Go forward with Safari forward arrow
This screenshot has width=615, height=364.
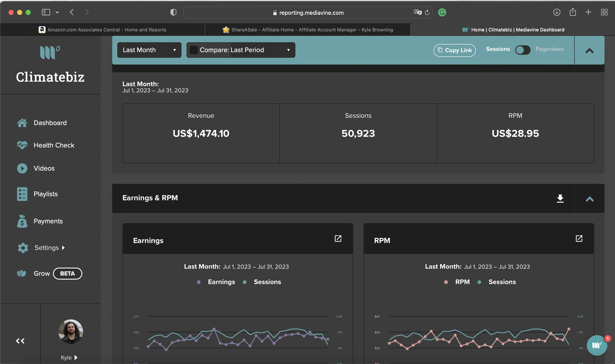tap(87, 12)
